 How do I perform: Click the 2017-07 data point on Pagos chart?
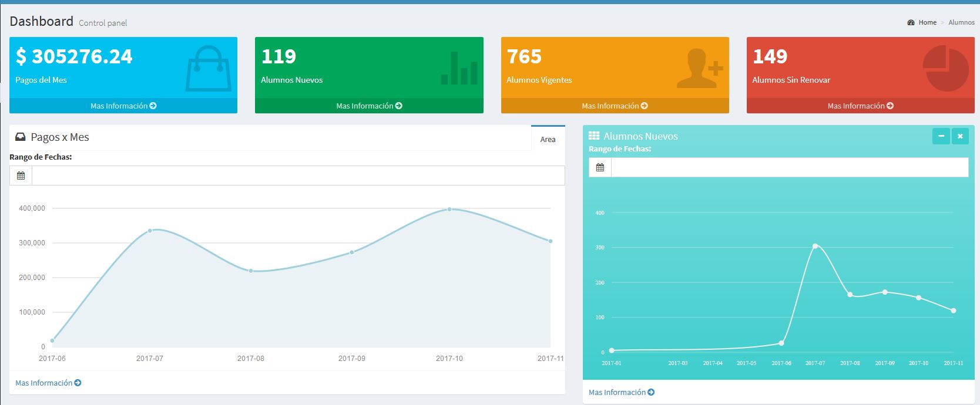point(150,231)
